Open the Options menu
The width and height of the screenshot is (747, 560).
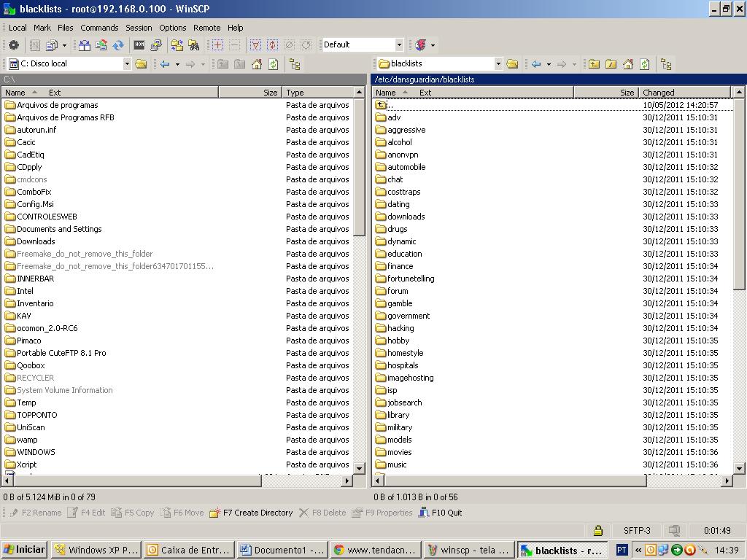[x=172, y=28]
